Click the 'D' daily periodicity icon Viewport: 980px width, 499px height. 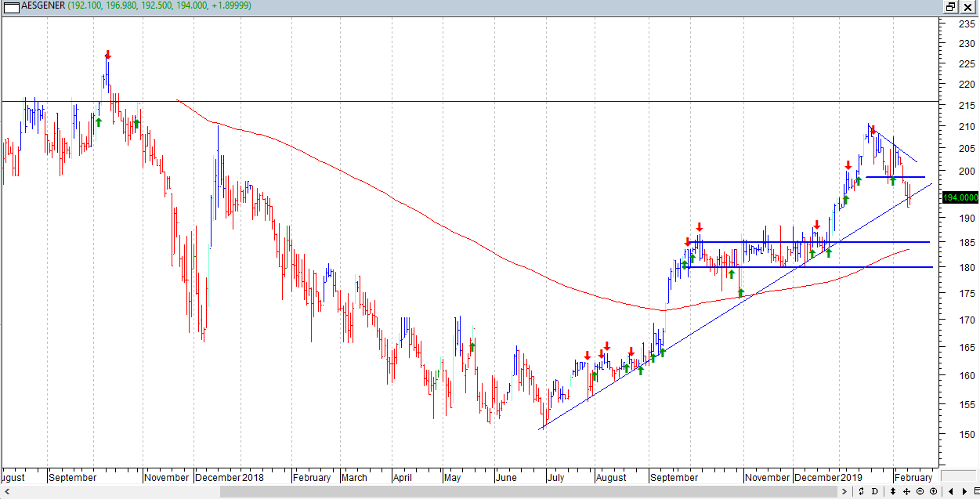[875, 492]
